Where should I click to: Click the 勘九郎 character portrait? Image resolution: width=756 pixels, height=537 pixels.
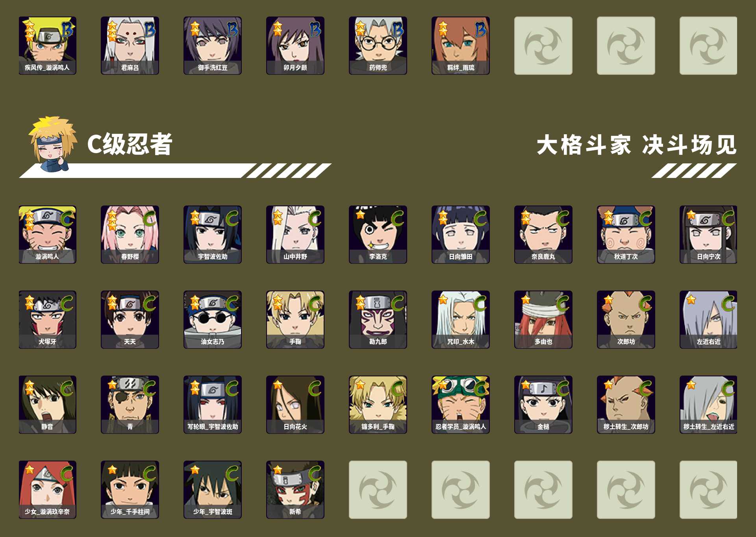click(x=378, y=320)
